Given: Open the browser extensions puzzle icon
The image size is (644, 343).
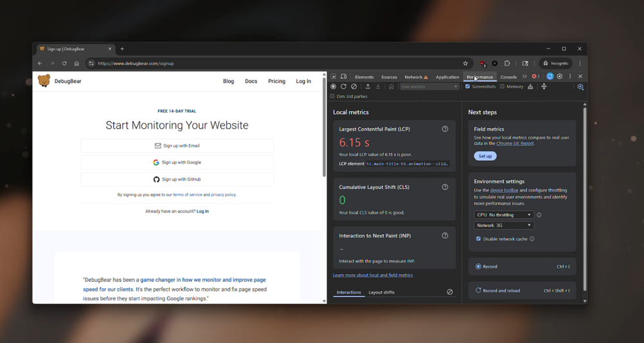Looking at the screenshot, I should tap(507, 63).
